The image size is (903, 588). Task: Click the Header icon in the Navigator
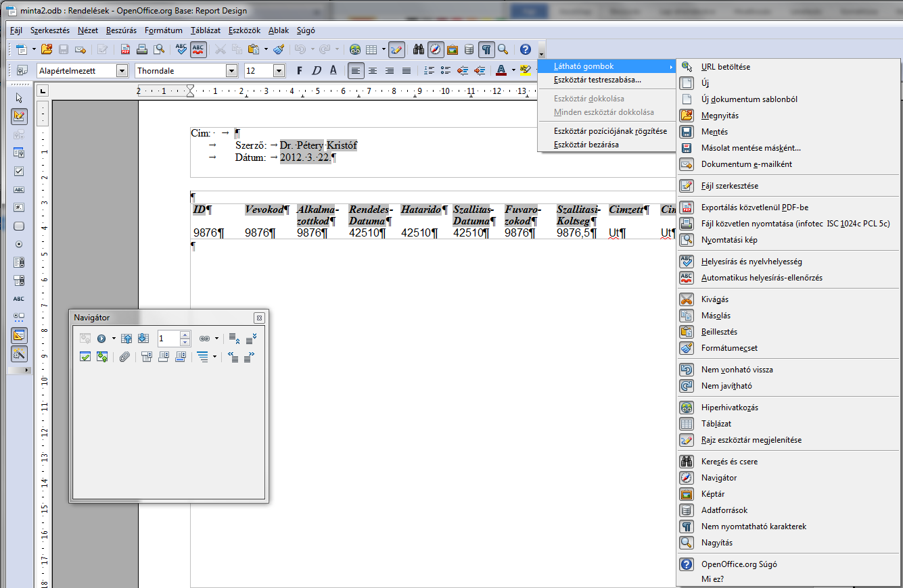click(x=147, y=357)
